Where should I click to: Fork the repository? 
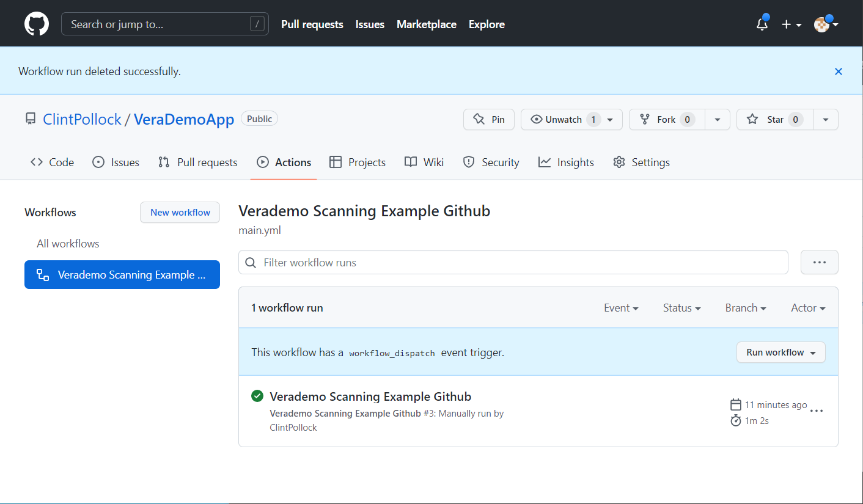coord(667,119)
